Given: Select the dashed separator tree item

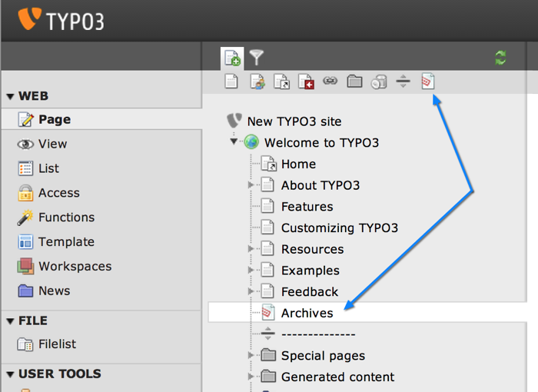Looking at the screenshot, I should 318,334.
